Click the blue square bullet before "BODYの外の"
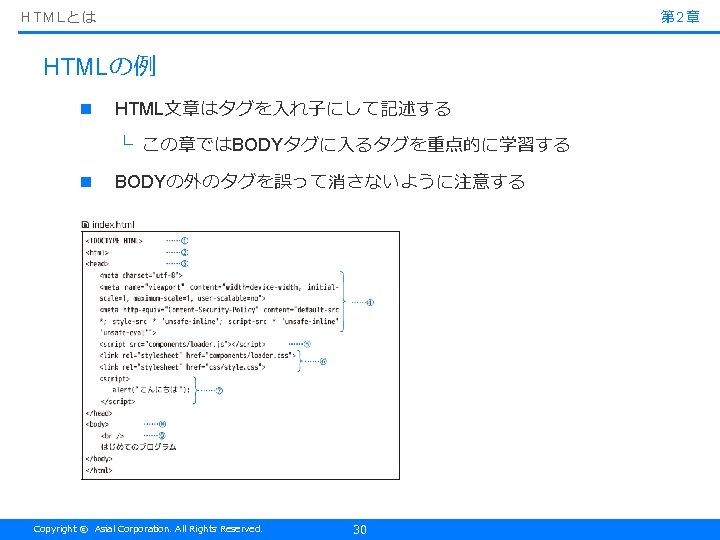This screenshot has width=720, height=540. pyautogui.click(x=86, y=182)
